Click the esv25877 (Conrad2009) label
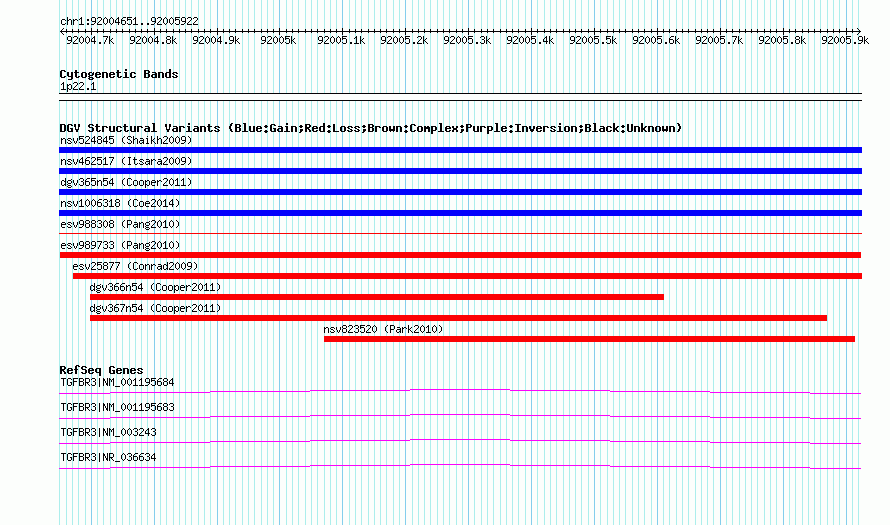890x525 pixels. point(135,266)
